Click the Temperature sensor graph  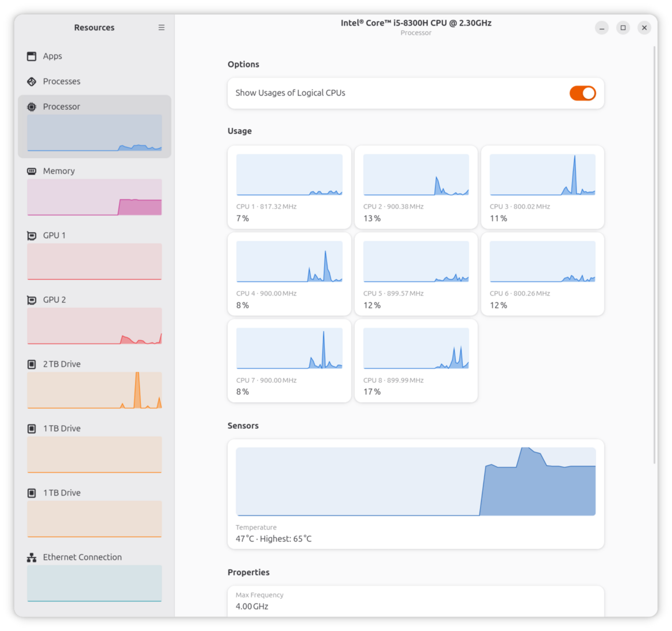[416, 482]
